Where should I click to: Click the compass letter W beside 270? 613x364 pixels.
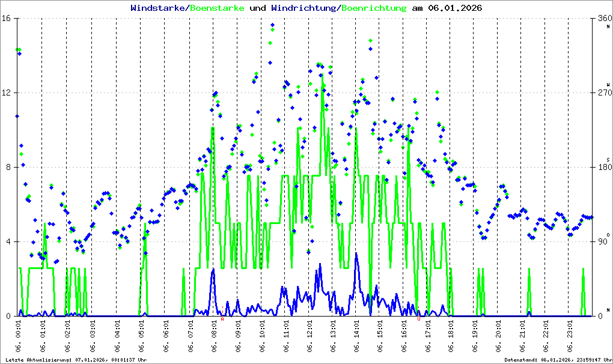click(608, 85)
